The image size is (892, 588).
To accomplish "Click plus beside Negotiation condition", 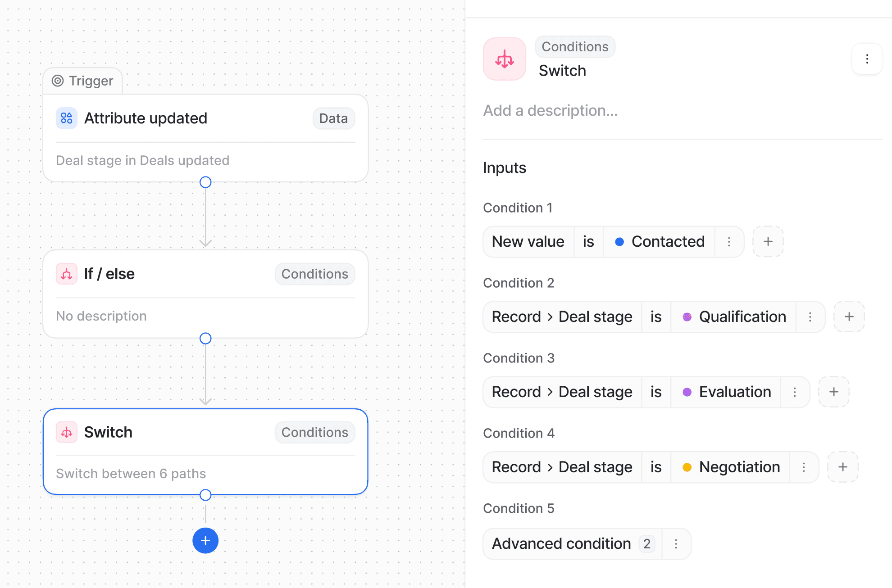I will coord(843,467).
